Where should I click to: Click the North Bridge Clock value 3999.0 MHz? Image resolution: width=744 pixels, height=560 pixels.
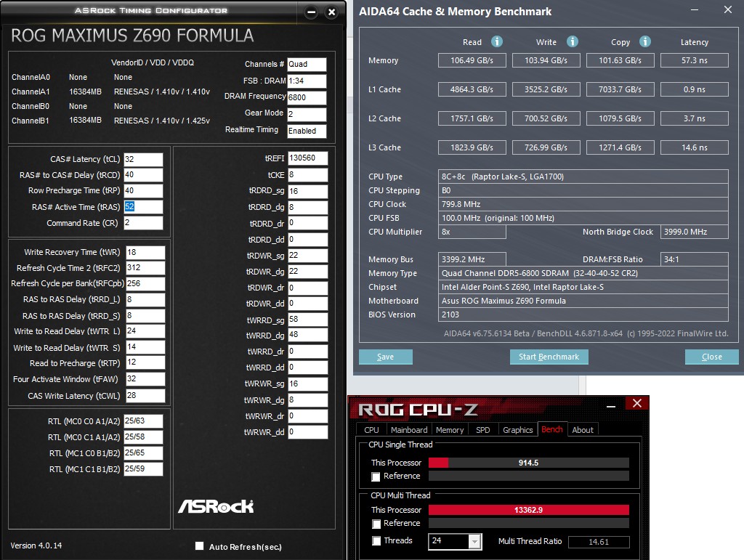tap(695, 232)
